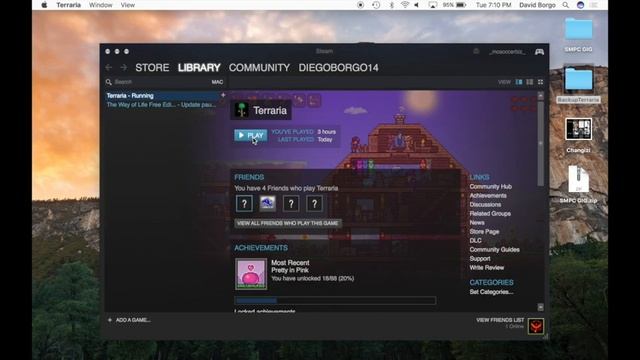The width and height of the screenshot is (640, 360).
Task: Click the search magnifier in library
Action: [109, 82]
